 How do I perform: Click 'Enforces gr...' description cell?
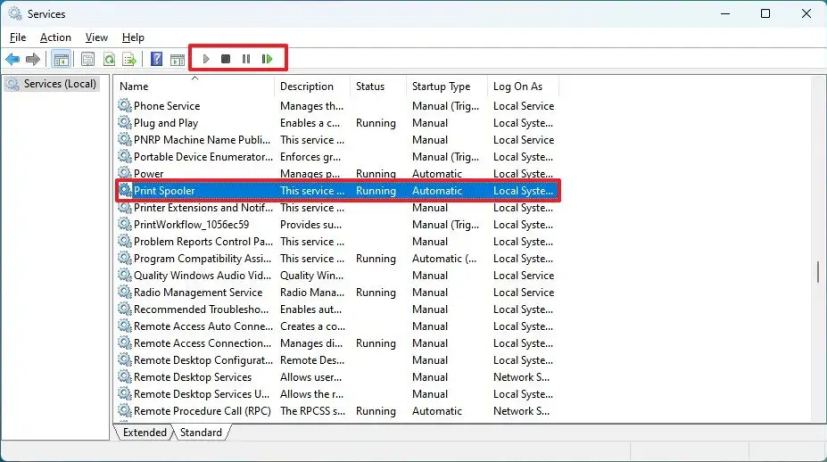(310, 157)
